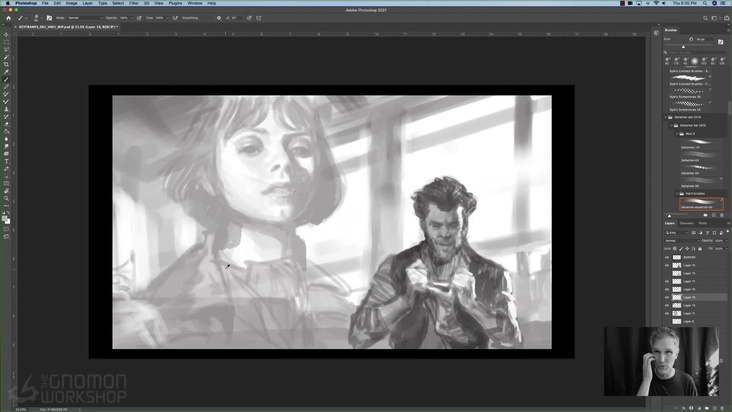Collapse the Best 5 brush group

pyautogui.click(x=677, y=134)
